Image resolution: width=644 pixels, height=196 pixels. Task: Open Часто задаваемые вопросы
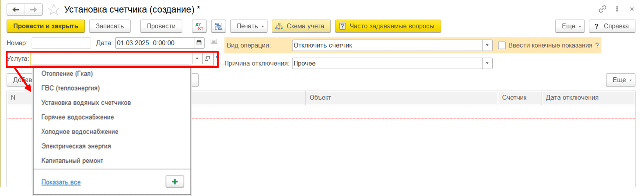click(x=388, y=26)
